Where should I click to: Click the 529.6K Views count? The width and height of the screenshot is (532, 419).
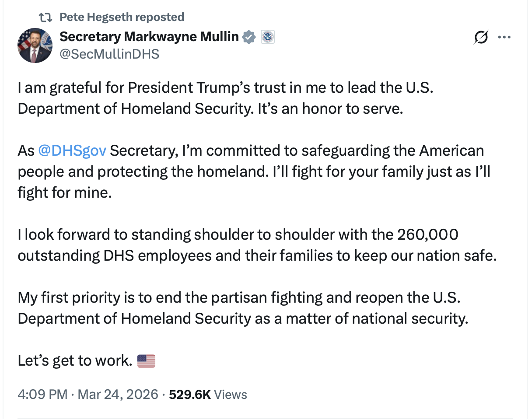208,395
